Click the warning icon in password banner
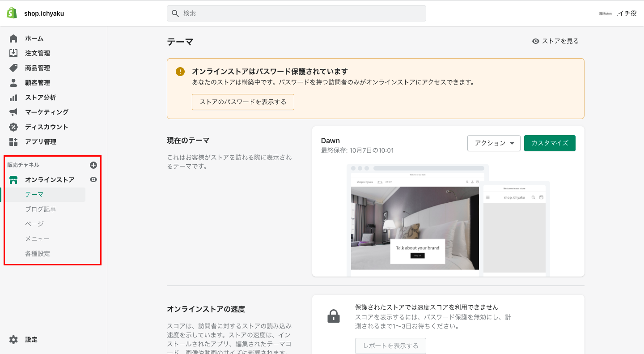This screenshot has height=354, width=644. tap(180, 72)
